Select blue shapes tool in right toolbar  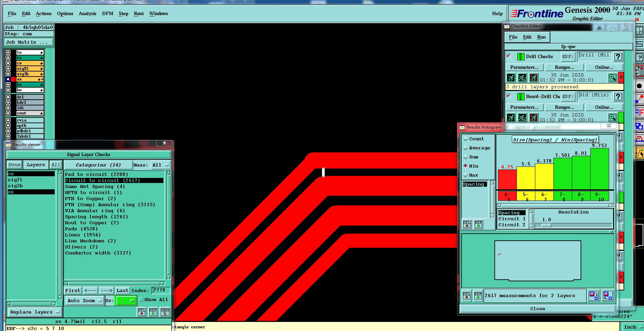(x=640, y=126)
